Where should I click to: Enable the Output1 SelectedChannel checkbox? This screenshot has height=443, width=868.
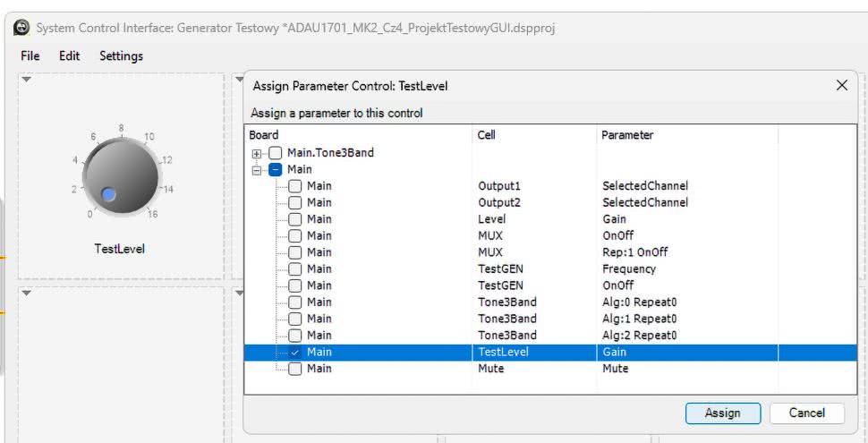[x=294, y=186]
